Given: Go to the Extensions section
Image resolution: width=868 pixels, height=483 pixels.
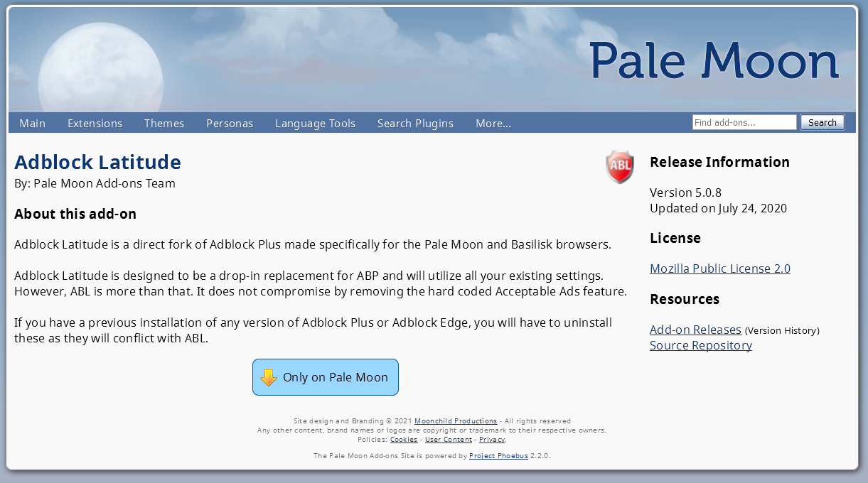Looking at the screenshot, I should coord(95,123).
